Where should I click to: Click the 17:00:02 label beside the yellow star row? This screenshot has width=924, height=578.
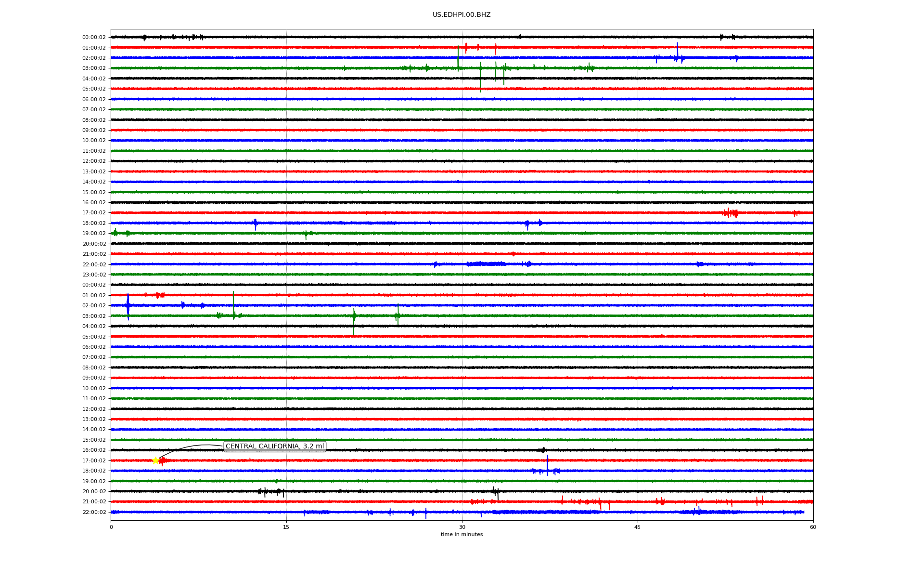coord(94,460)
